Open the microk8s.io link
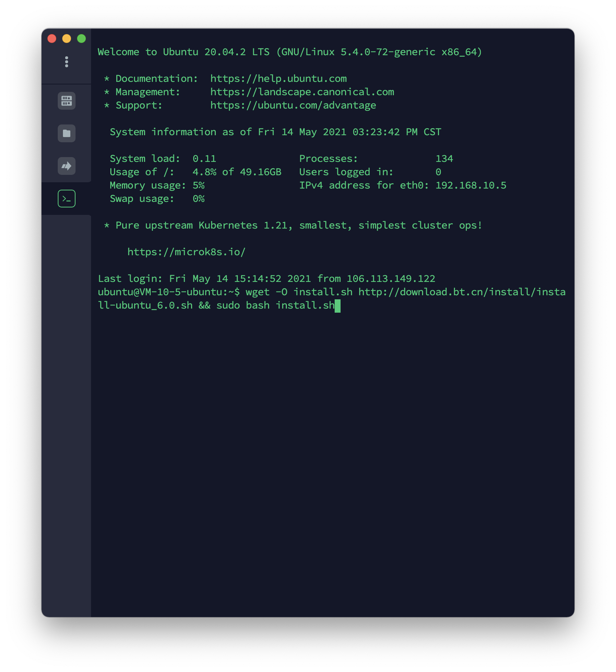 (x=186, y=252)
